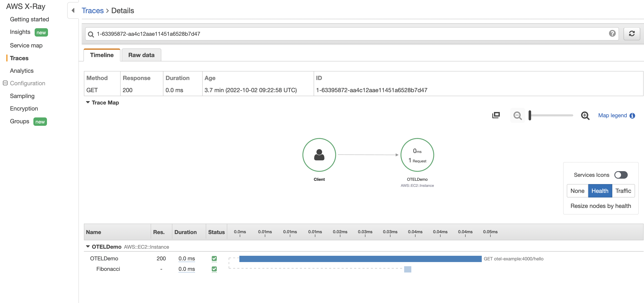Toggle the Services Icons switch
Image resolution: width=644 pixels, height=303 pixels.
621,175
